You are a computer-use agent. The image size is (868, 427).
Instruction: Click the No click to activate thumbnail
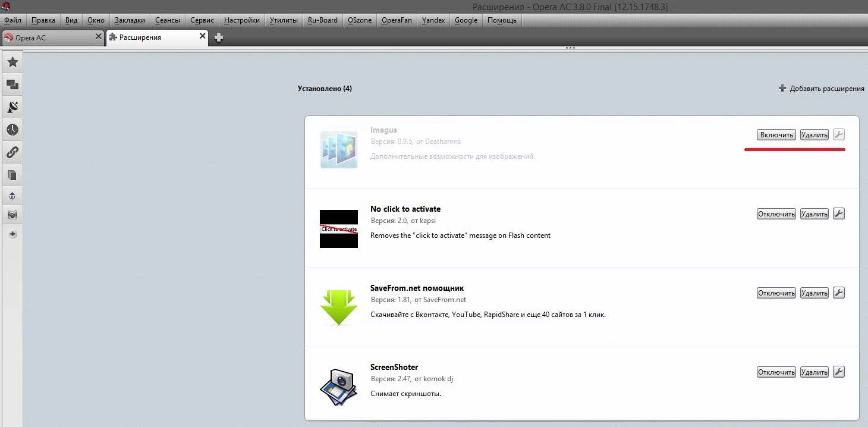[339, 229]
